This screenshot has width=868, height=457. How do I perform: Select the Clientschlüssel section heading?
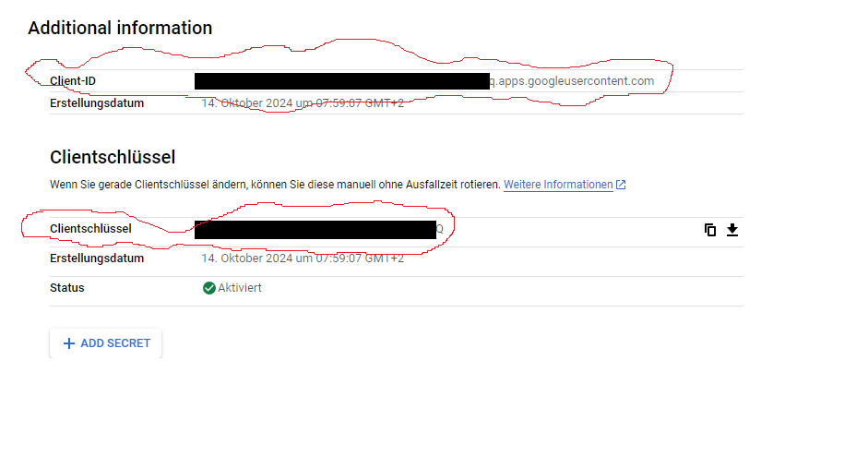pyautogui.click(x=113, y=158)
